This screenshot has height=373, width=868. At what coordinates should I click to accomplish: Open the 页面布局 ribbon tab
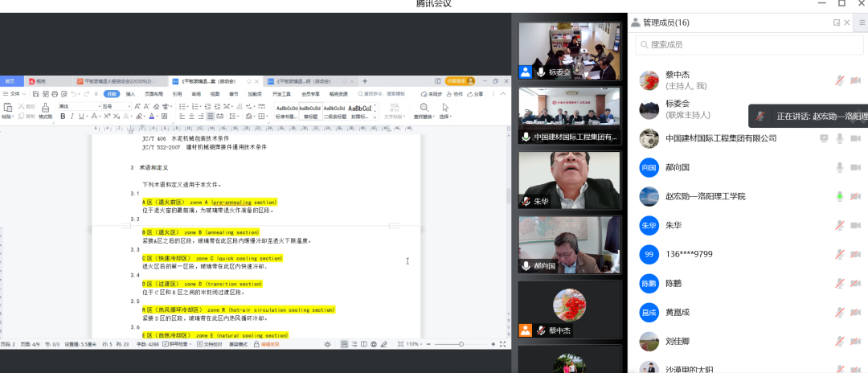(153, 94)
